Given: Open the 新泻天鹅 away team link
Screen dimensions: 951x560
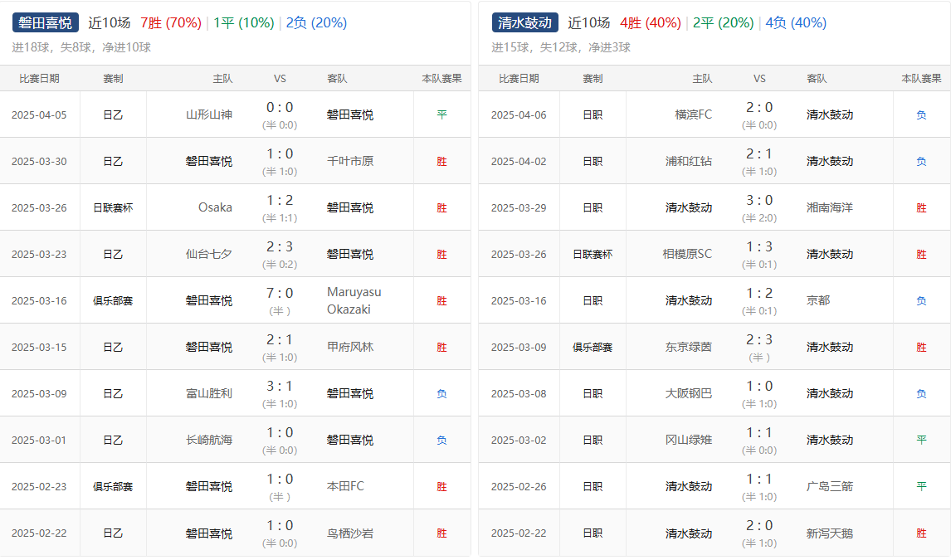Looking at the screenshot, I should pos(830,533).
